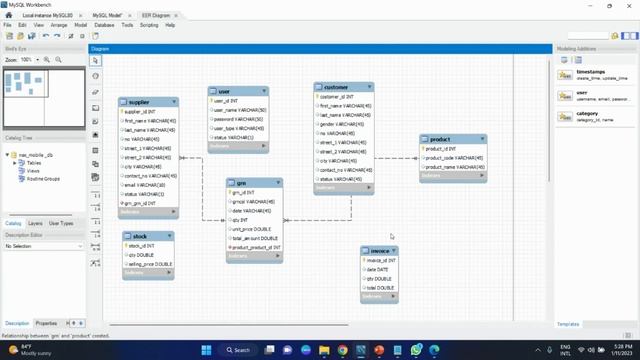Select the new view tool

pos(96,164)
